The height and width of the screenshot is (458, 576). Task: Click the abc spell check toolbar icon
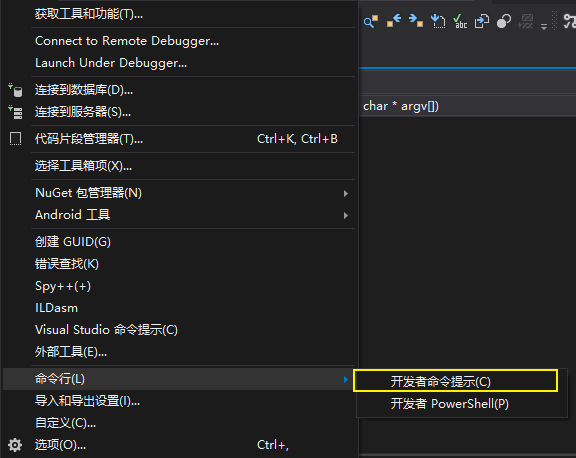coord(460,21)
